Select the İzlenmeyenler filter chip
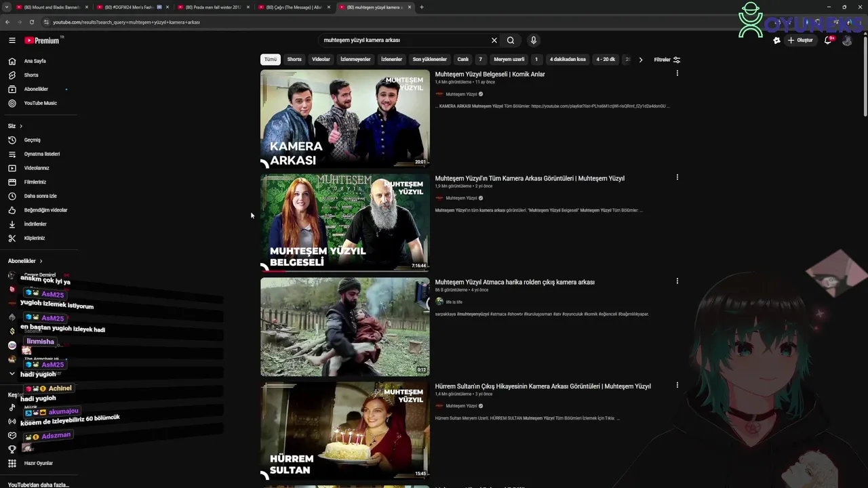The width and height of the screenshot is (868, 488). pyautogui.click(x=355, y=60)
